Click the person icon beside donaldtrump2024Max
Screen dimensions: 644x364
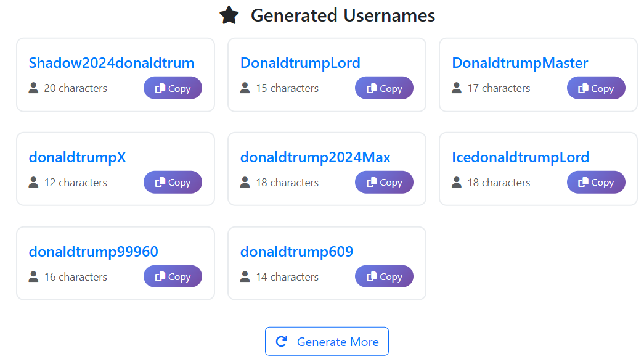click(245, 182)
